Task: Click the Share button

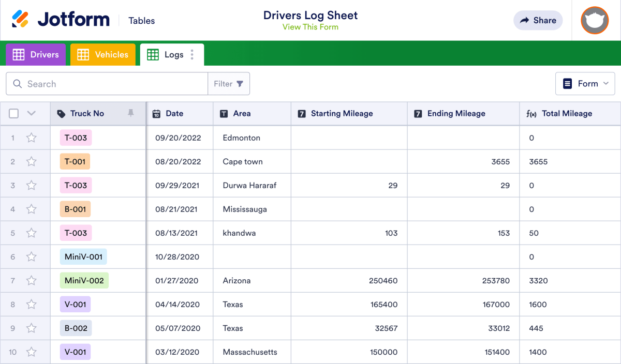Action: (538, 20)
